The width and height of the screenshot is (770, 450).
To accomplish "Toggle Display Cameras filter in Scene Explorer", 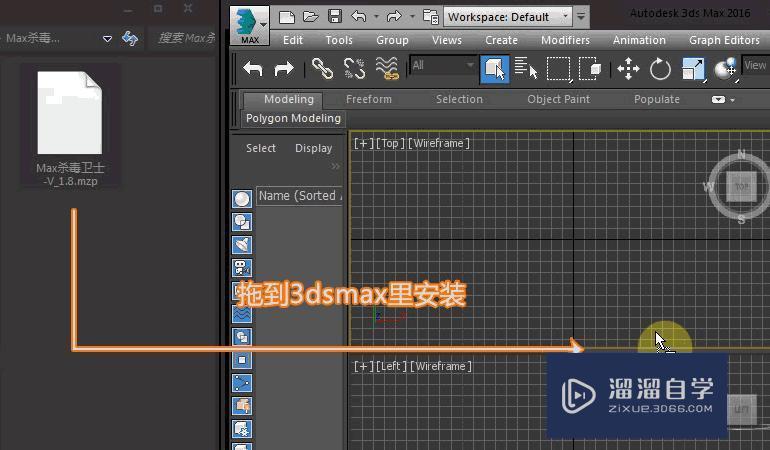I will pyautogui.click(x=242, y=268).
